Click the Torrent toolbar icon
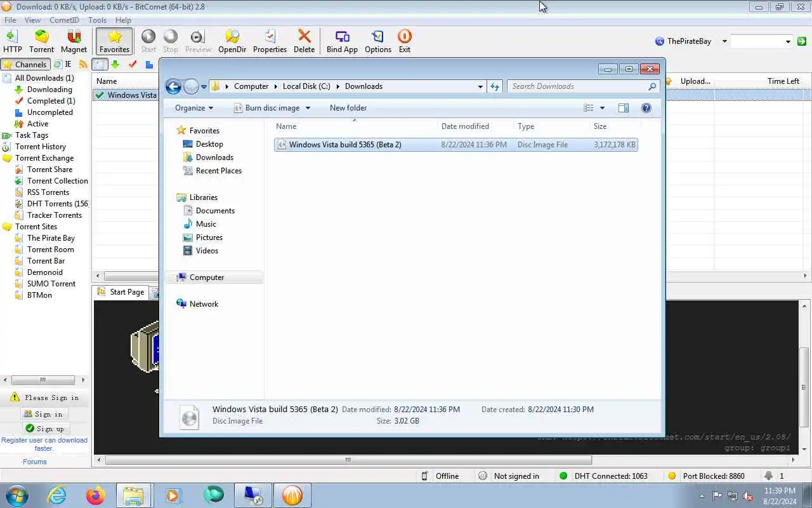Image resolution: width=812 pixels, height=508 pixels. tap(41, 41)
